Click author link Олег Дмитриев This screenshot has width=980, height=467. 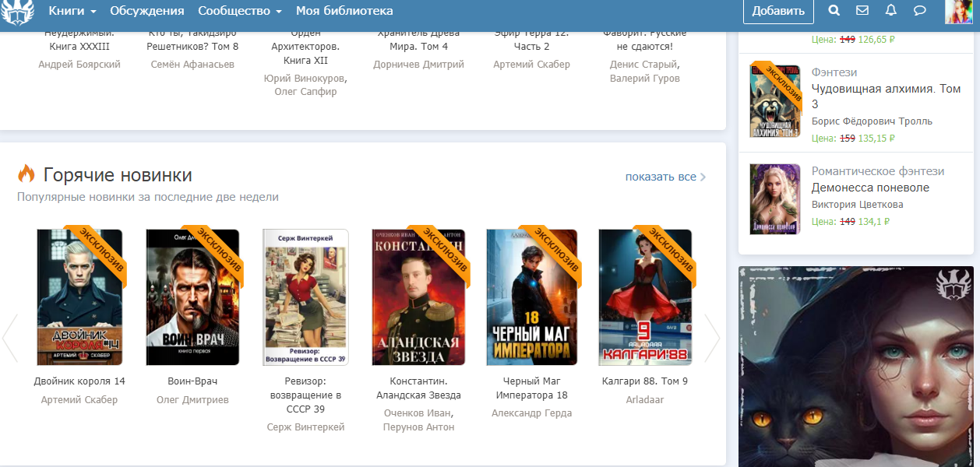coord(192,400)
